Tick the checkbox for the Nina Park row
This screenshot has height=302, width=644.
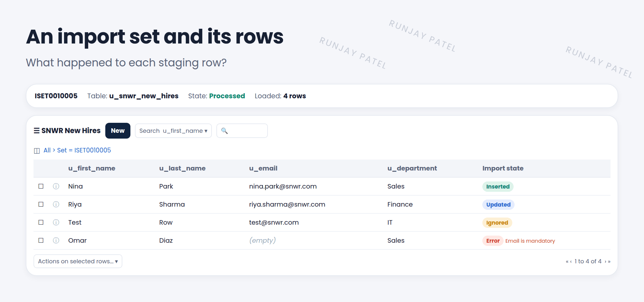(x=41, y=186)
